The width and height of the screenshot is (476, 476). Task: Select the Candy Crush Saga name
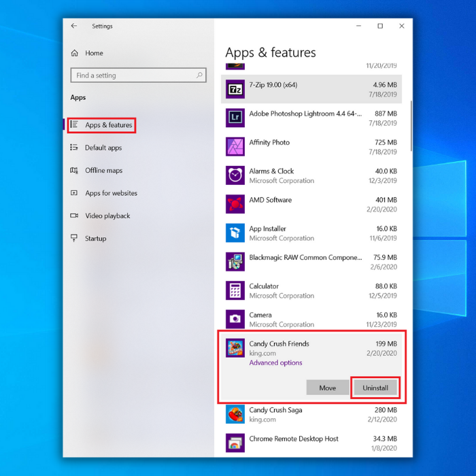click(275, 410)
